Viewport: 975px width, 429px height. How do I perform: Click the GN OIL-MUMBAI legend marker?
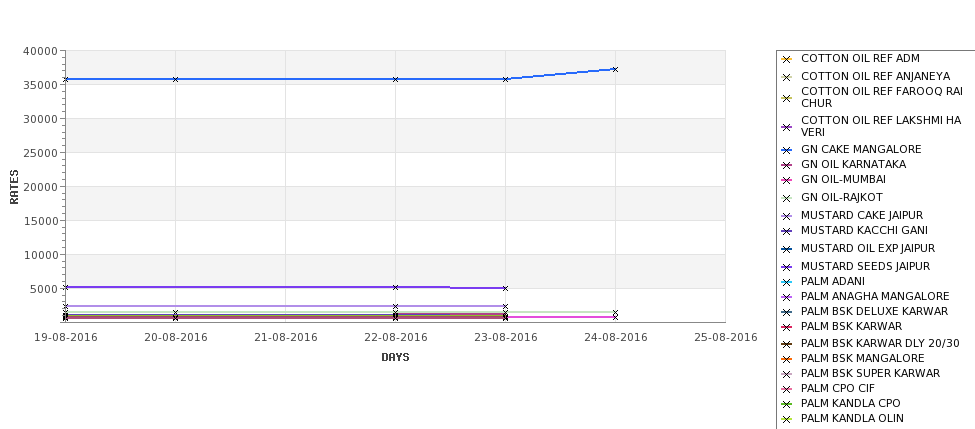[786, 180]
